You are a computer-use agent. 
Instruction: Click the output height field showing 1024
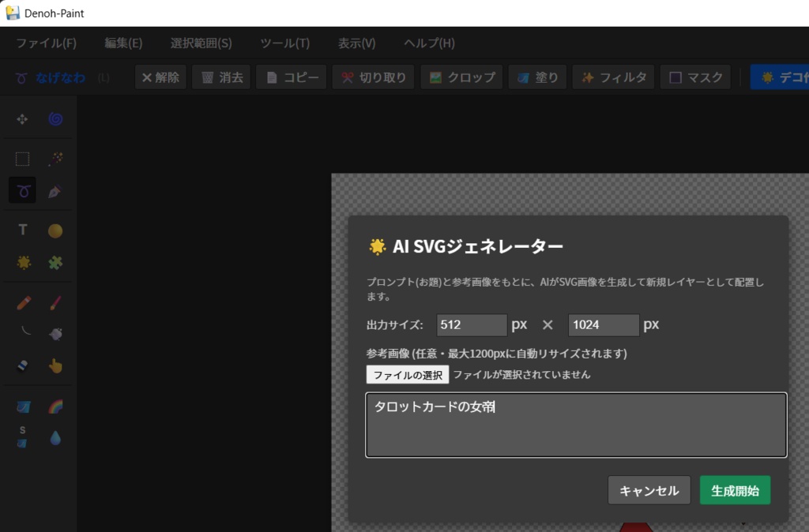(604, 324)
